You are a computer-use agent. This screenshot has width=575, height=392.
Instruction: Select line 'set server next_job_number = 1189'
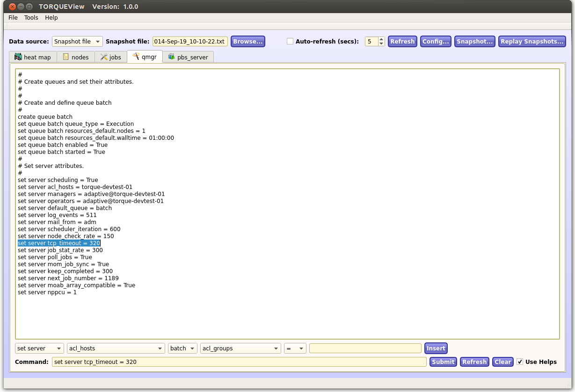click(68, 278)
